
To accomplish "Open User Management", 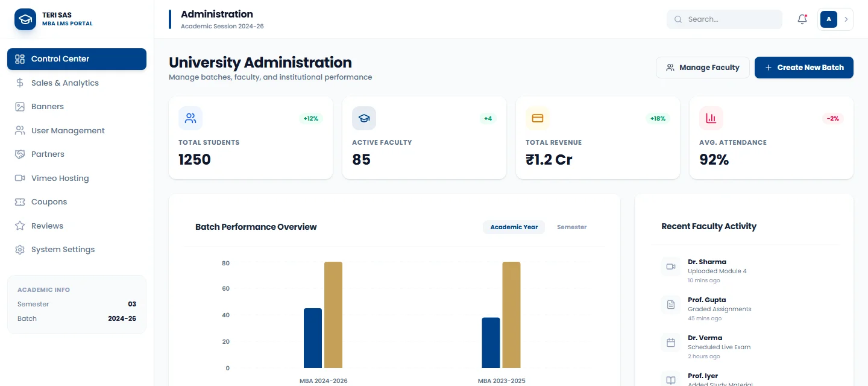I will [x=77, y=130].
